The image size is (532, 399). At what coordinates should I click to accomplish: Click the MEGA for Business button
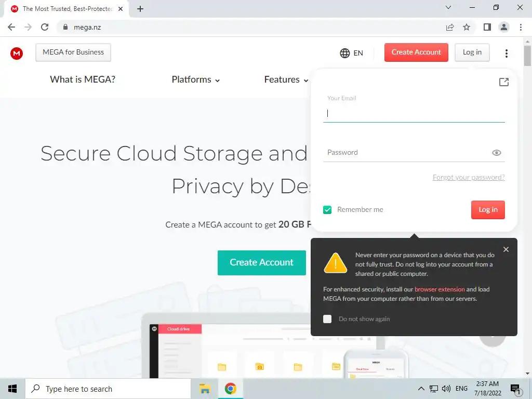pyautogui.click(x=73, y=52)
